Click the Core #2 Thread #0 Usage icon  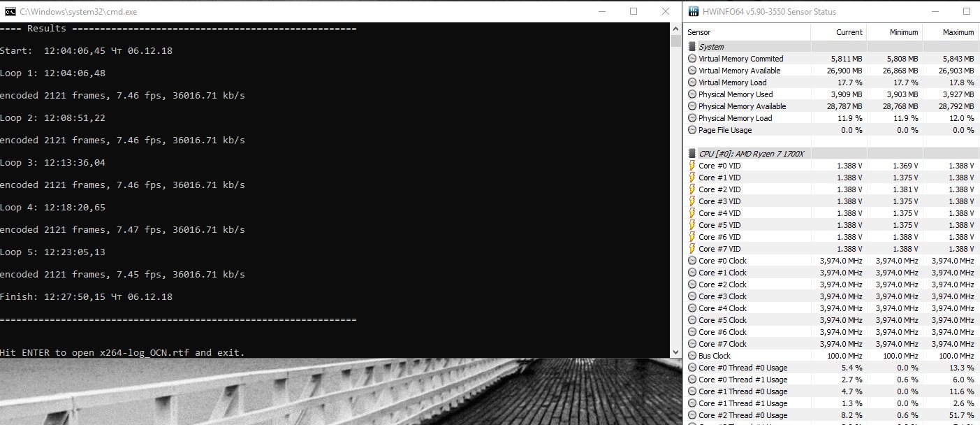point(692,415)
